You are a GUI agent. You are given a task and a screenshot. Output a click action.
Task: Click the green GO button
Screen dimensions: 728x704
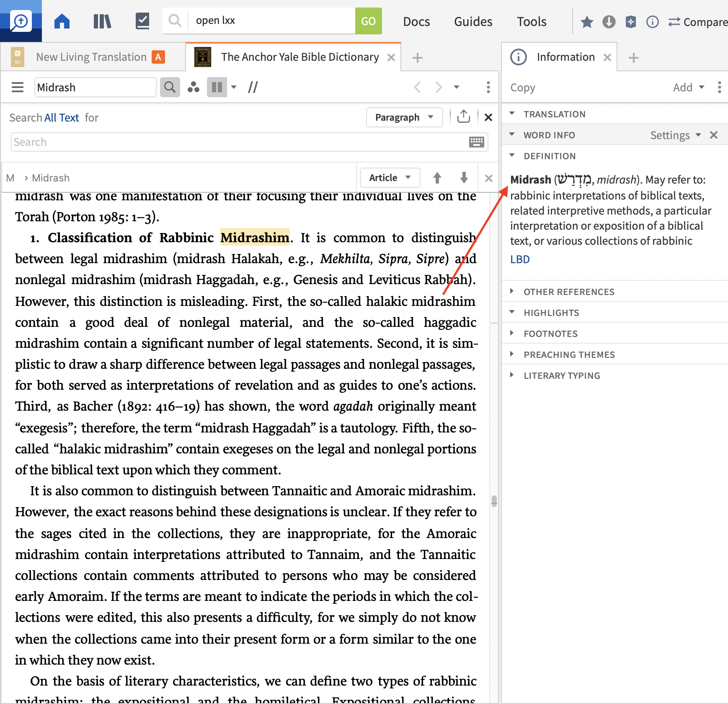point(368,21)
